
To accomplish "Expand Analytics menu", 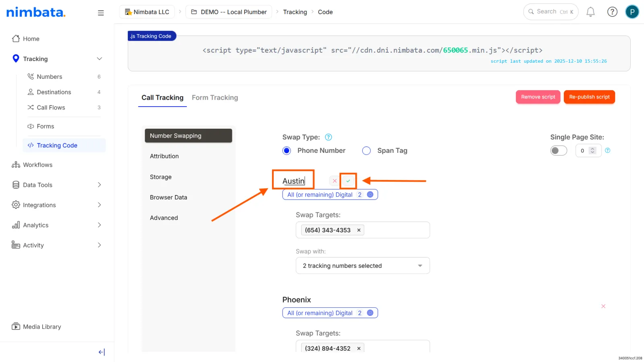I will point(99,225).
